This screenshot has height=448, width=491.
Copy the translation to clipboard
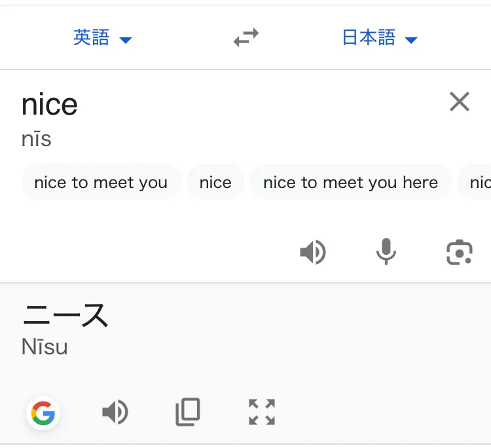pyautogui.click(x=188, y=413)
